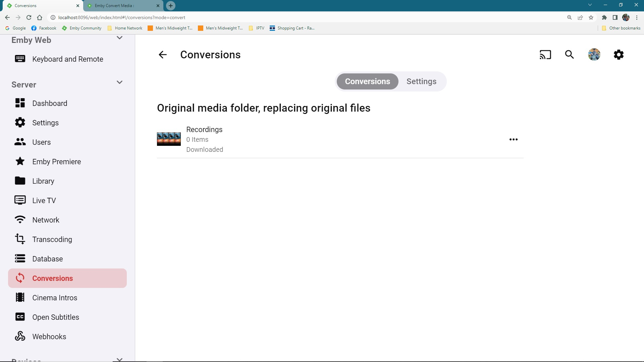
Task: Open the Open Subtitles section
Action: pyautogui.click(x=56, y=317)
